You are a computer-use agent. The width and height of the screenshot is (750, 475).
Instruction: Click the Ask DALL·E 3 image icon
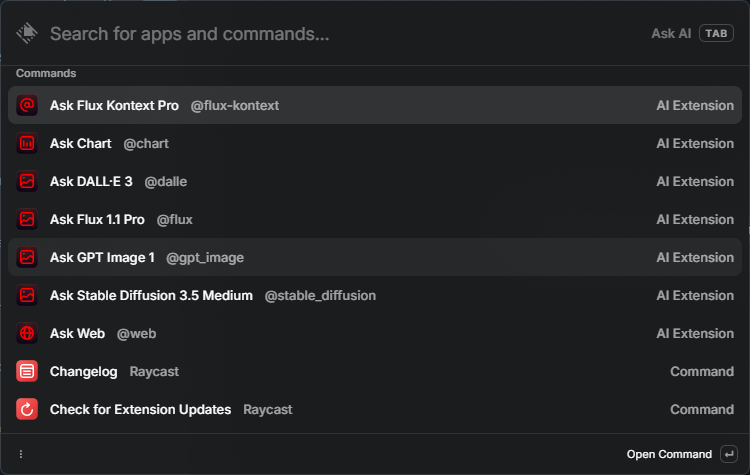[27, 181]
